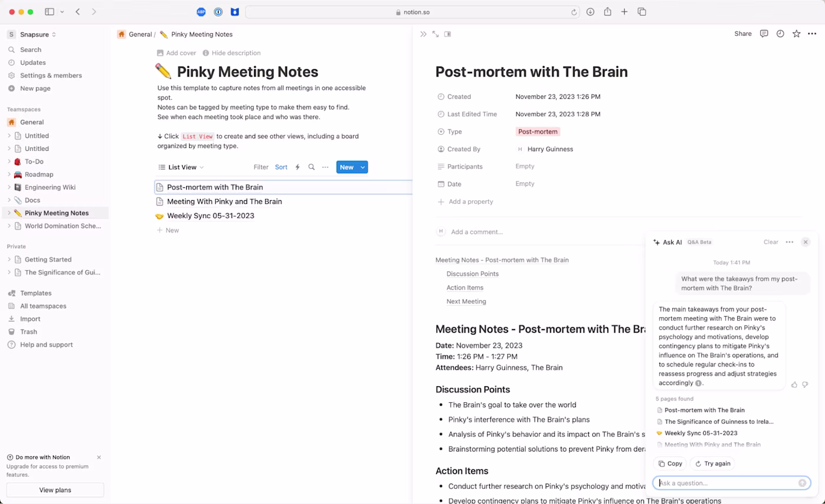This screenshot has height=504, width=825.
Task: Expand the page with the diagonal arrows icon
Action: point(435,34)
